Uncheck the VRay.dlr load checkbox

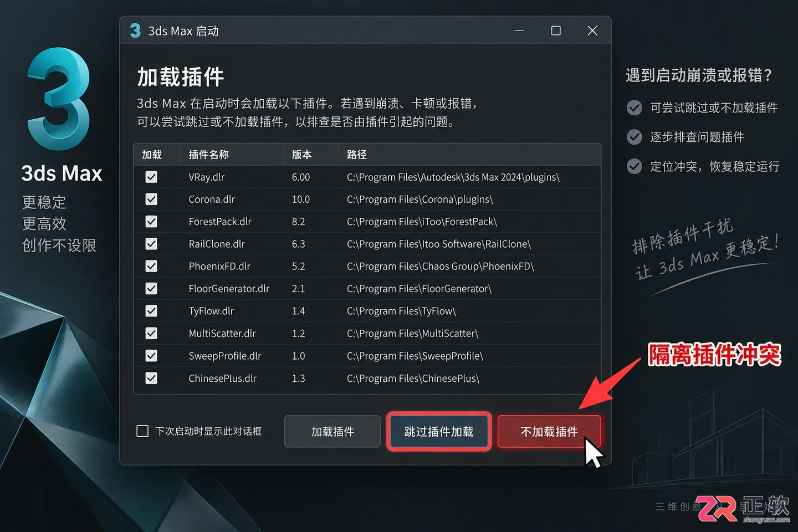151,177
